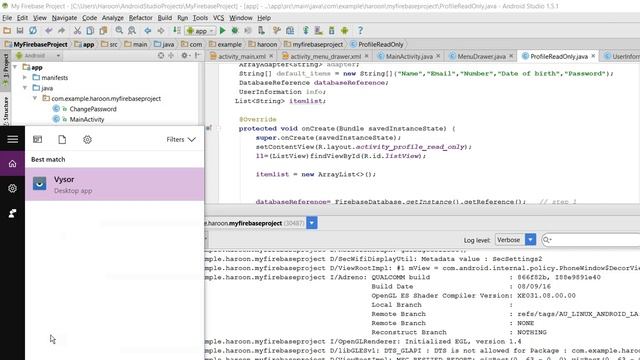
Task: Click the Feedback icon in Start sidebar
Action: (13, 213)
